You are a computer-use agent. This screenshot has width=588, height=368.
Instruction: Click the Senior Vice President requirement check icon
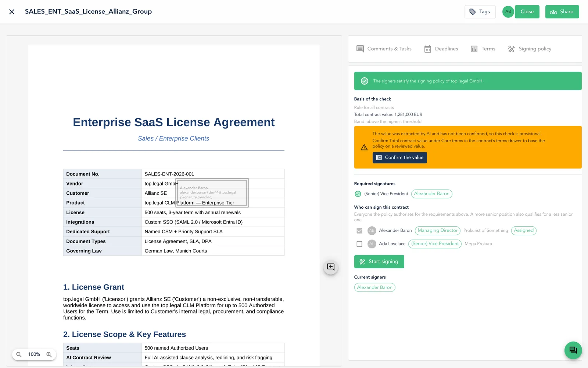tap(358, 194)
